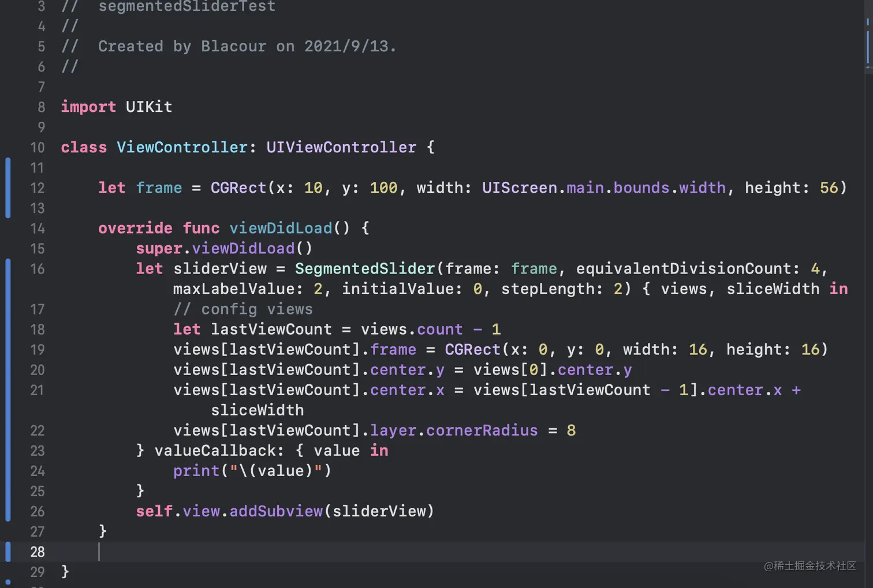Select 'UIViewController' superclass text
The height and width of the screenshot is (588, 873).
(x=341, y=148)
